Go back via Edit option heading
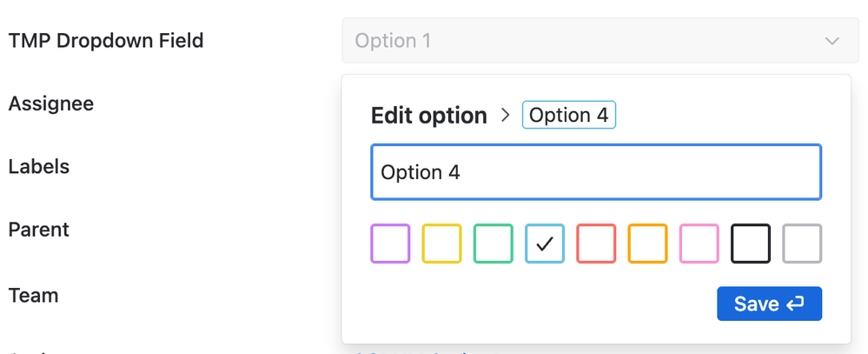The image size is (868, 354). click(x=429, y=116)
